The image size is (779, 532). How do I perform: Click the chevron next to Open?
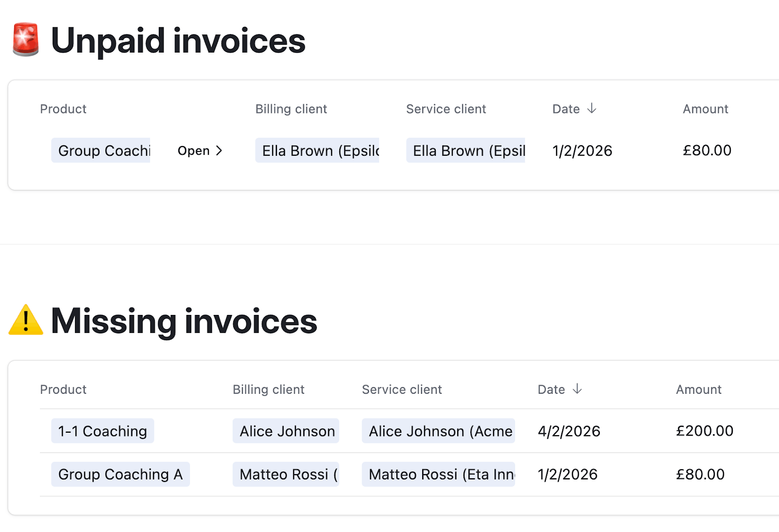pyautogui.click(x=219, y=151)
